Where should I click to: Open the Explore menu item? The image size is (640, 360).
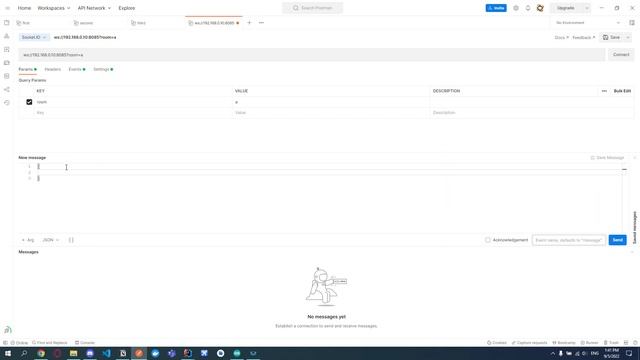(127, 8)
